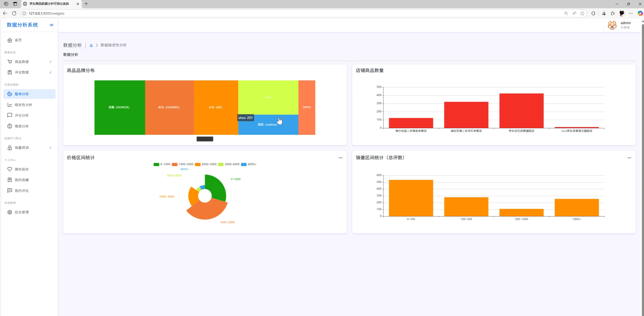This screenshot has height=316, width=644.
Task: Open 我的评论 comments page
Action: [29, 191]
